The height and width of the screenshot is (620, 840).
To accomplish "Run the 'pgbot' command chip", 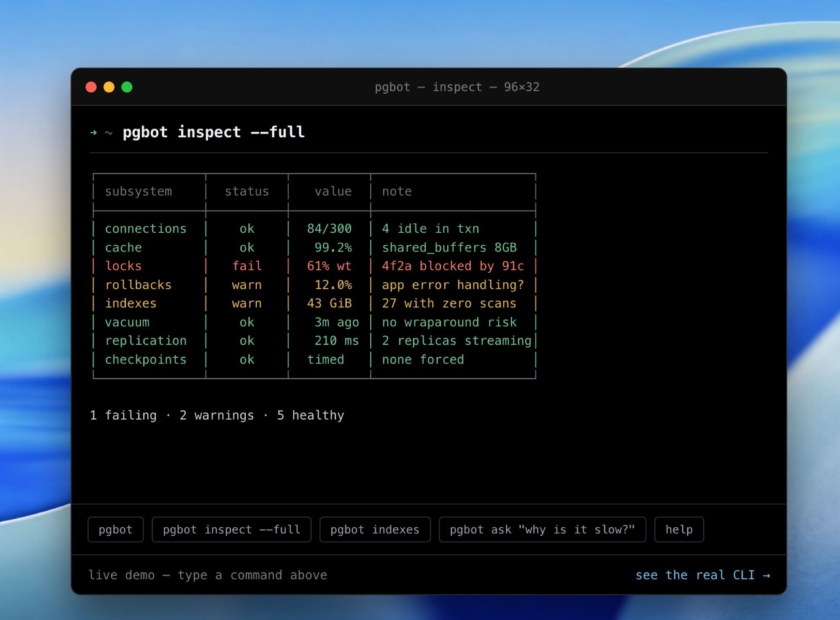I will click(x=115, y=529).
